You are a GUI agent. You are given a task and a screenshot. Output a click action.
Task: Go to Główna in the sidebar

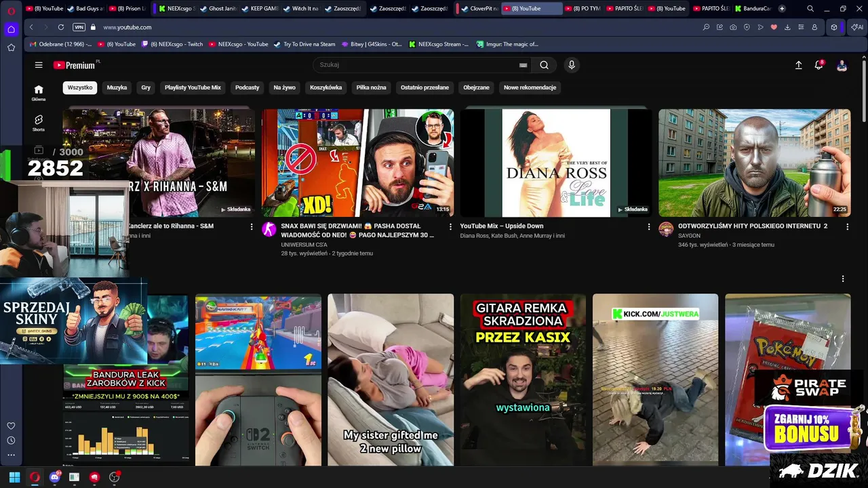pyautogui.click(x=39, y=93)
